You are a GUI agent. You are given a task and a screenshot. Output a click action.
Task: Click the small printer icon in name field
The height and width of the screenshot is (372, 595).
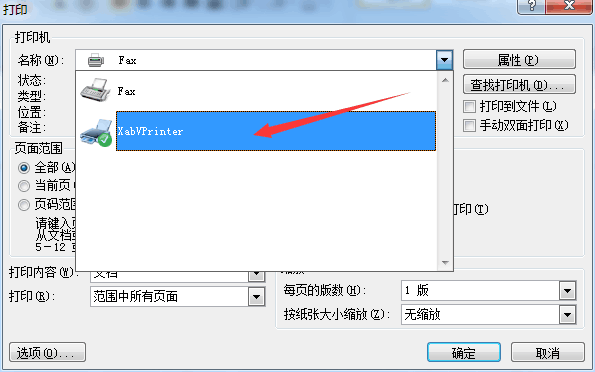click(x=95, y=60)
